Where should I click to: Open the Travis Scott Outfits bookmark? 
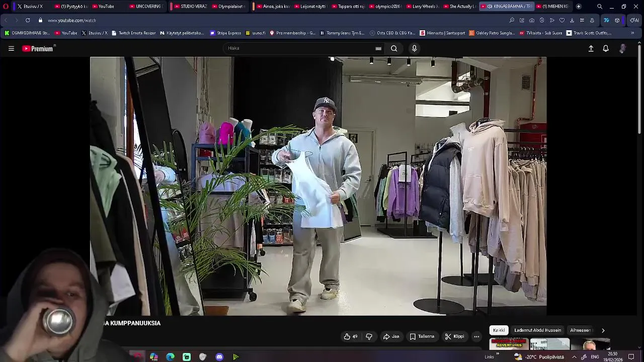[589, 33]
